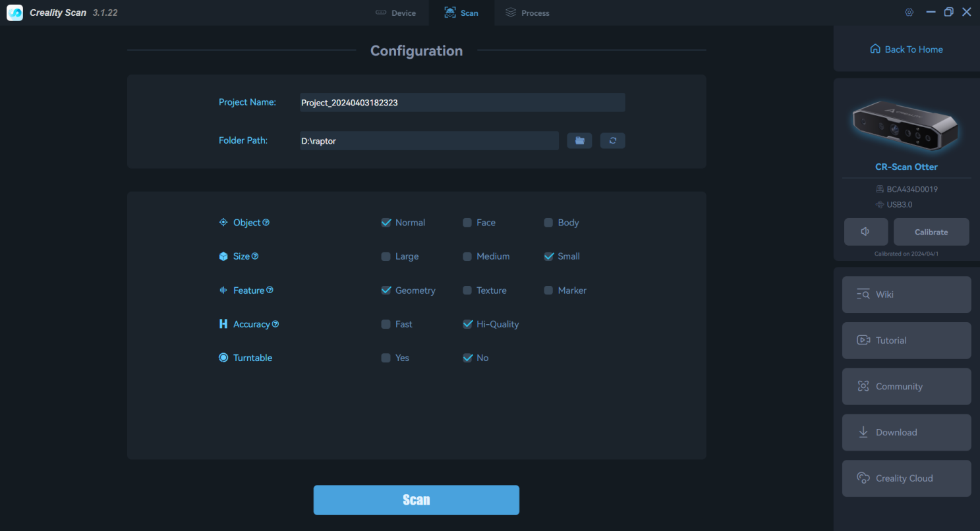980x531 pixels.
Task: Open the Wiki button
Action: pos(906,294)
